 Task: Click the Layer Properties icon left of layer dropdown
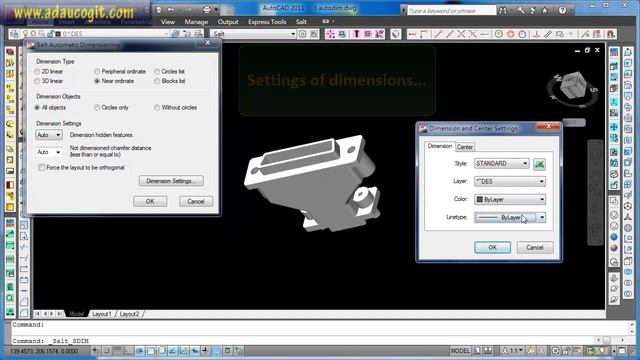14,34
